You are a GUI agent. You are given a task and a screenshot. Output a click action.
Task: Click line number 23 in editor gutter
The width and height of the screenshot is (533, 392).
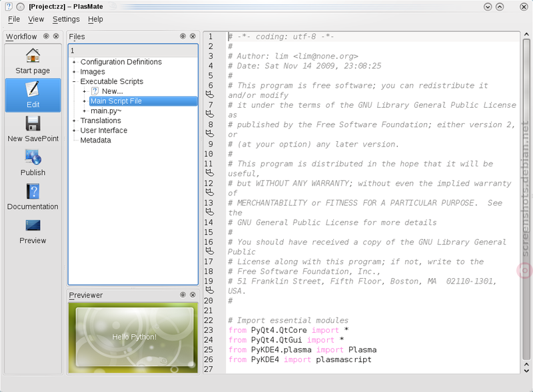[209, 330]
